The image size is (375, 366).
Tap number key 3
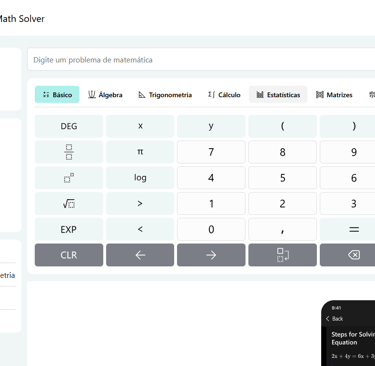(x=347, y=203)
